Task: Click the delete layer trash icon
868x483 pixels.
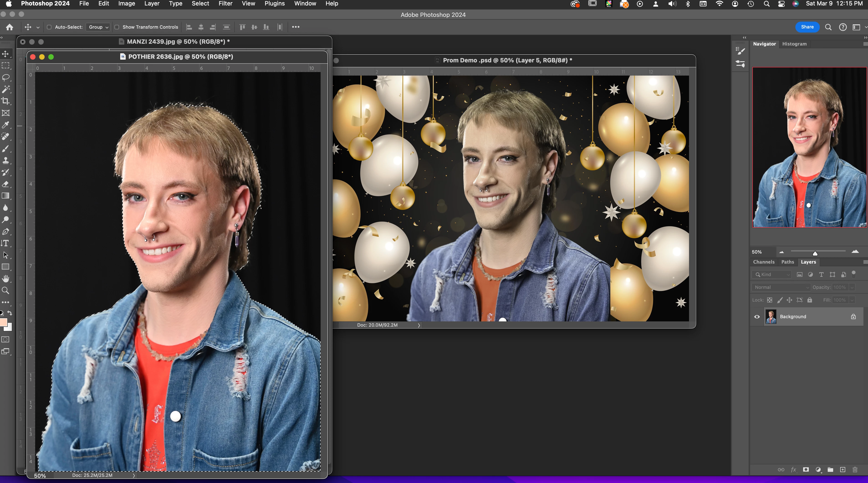Action: point(855,470)
